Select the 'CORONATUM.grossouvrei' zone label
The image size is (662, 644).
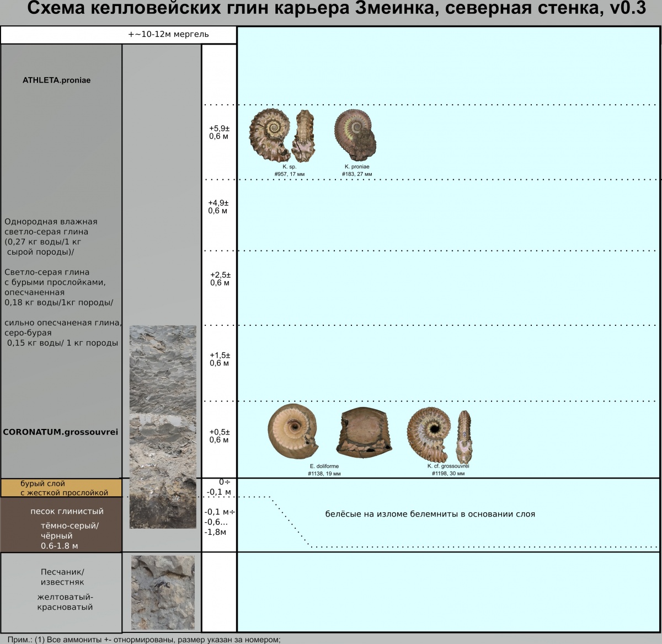pyautogui.click(x=61, y=432)
